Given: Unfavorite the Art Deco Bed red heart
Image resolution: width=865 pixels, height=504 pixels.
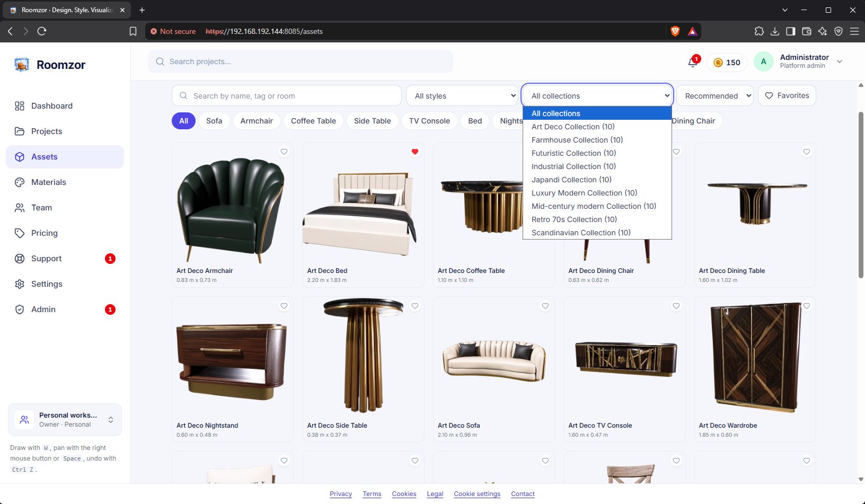Looking at the screenshot, I should pyautogui.click(x=415, y=152).
